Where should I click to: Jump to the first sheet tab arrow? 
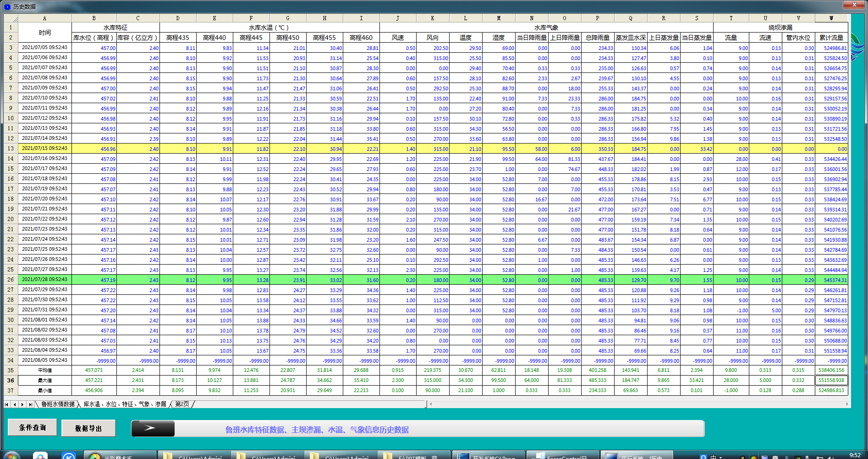click(7, 404)
